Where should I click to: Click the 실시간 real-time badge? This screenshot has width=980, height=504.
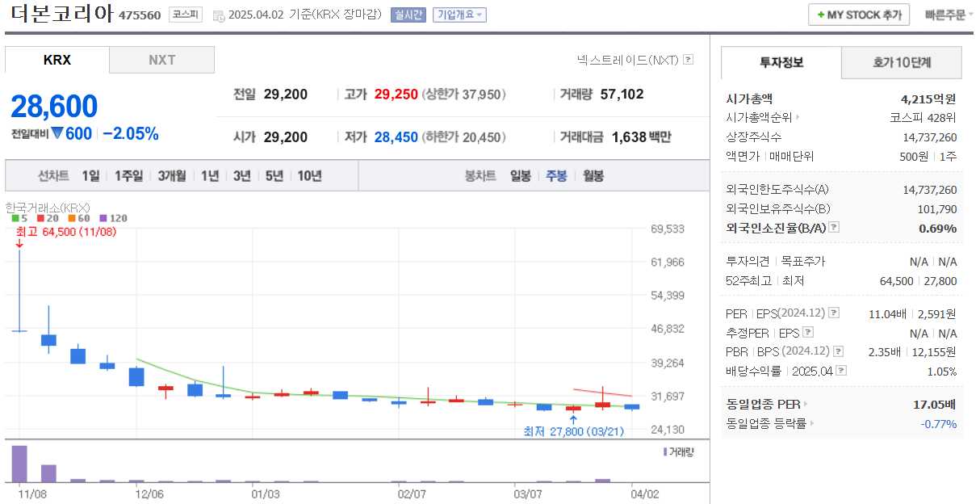pos(407,15)
